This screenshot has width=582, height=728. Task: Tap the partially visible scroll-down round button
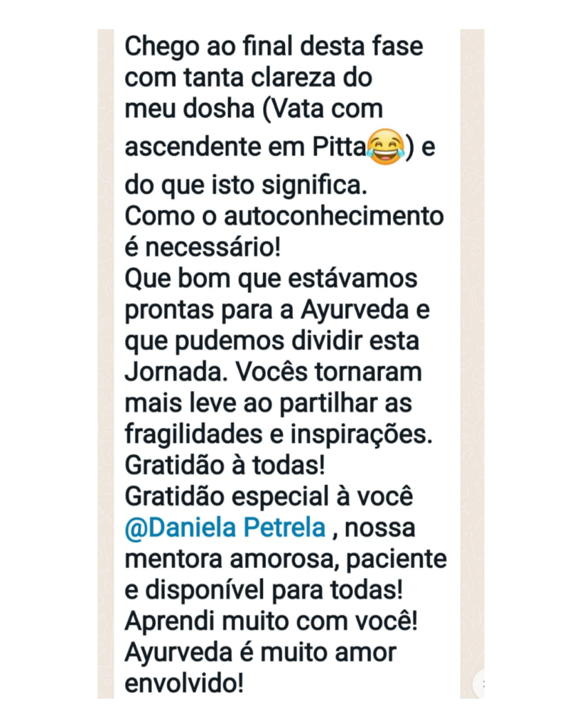(x=478, y=683)
